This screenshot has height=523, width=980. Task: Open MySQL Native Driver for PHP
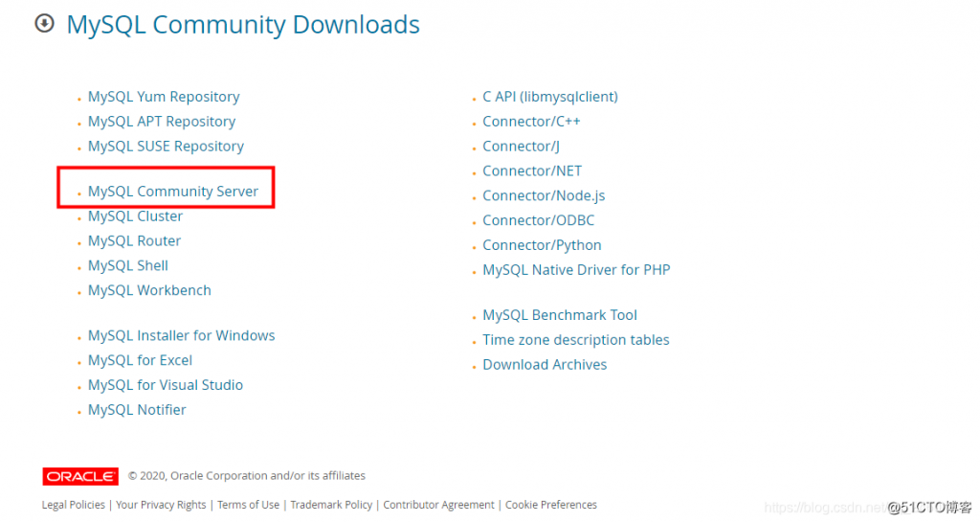pos(576,269)
